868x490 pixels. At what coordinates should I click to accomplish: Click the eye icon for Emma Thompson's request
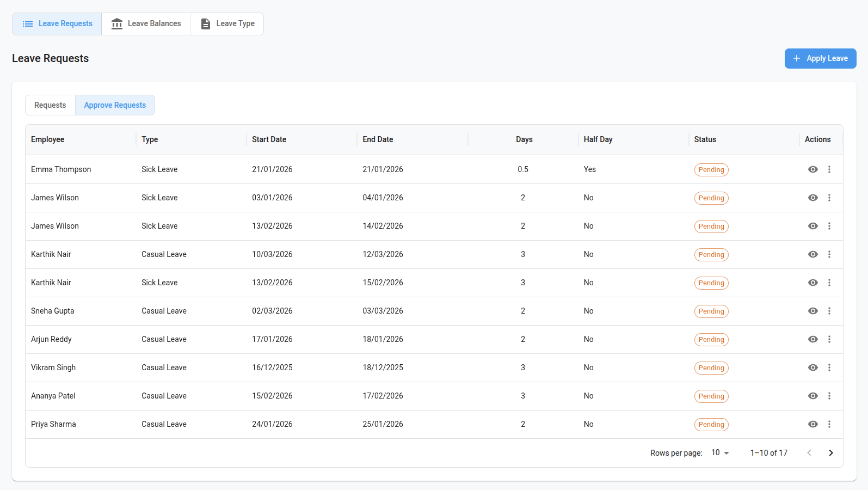pyautogui.click(x=812, y=169)
